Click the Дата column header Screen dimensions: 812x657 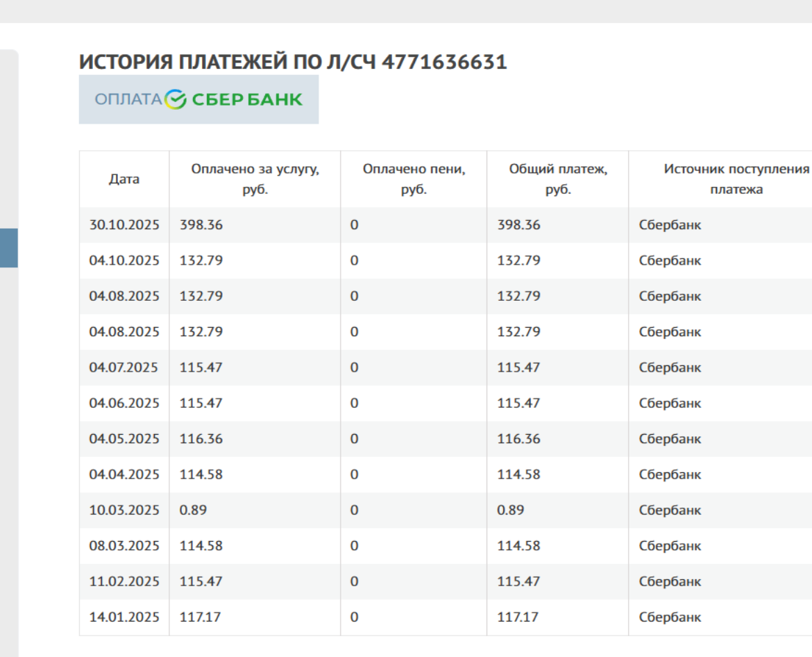(124, 179)
